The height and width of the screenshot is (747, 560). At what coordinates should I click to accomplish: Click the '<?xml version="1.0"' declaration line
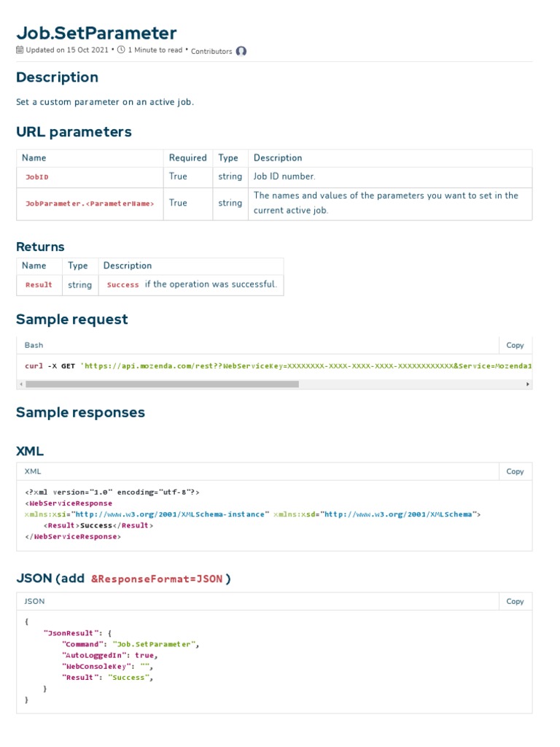pyautogui.click(x=112, y=492)
